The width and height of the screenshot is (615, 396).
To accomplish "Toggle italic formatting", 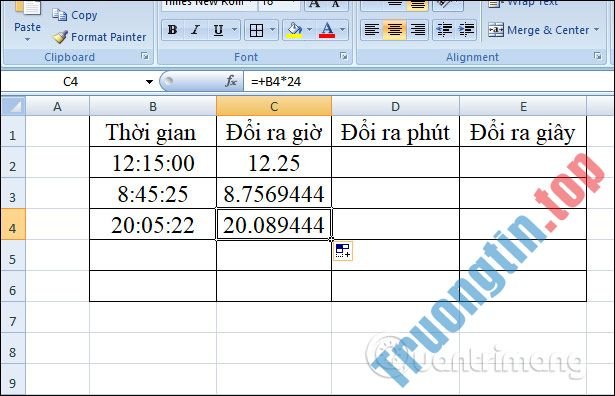I will pos(195,30).
